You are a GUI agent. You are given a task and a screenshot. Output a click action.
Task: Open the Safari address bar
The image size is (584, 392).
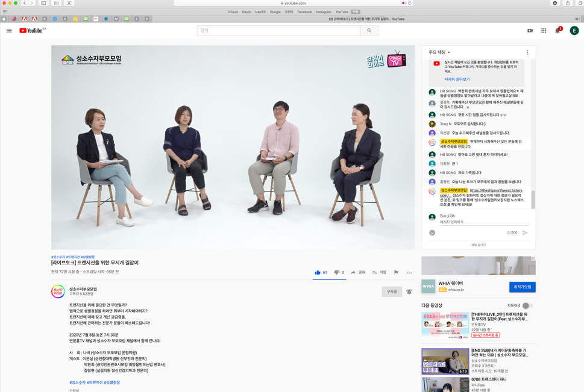[x=293, y=3]
